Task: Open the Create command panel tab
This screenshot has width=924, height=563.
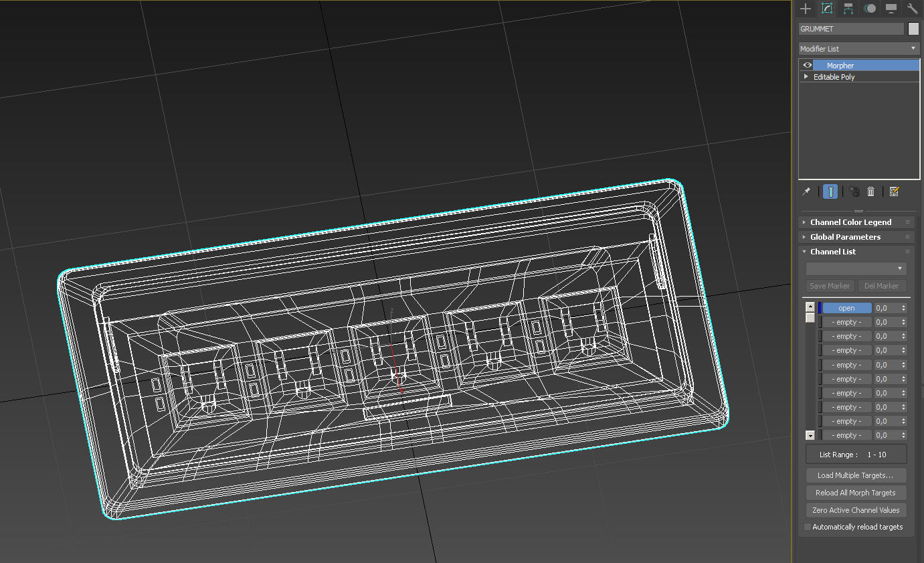Action: coord(806,9)
